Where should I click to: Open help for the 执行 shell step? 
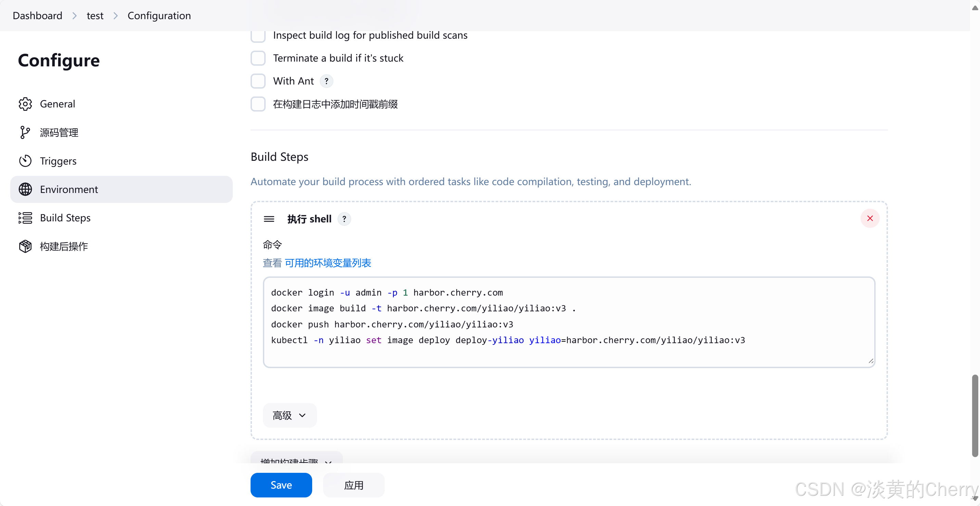point(344,219)
